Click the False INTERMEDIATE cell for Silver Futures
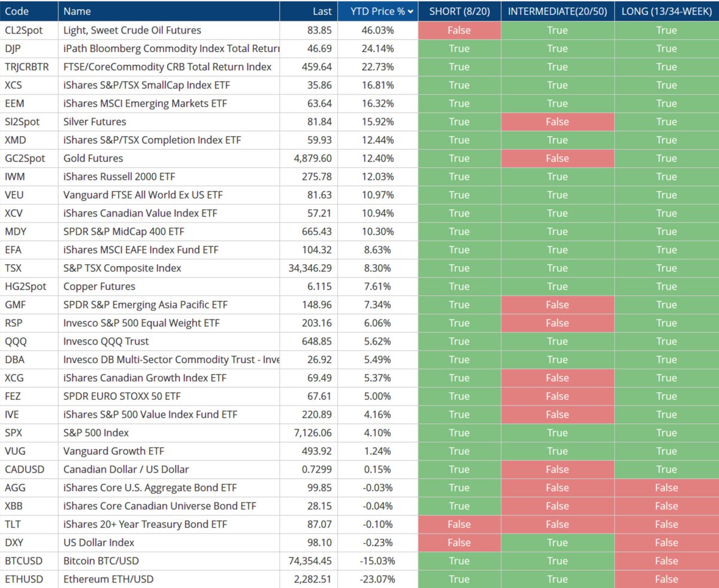Image resolution: width=719 pixels, height=588 pixels. point(557,122)
